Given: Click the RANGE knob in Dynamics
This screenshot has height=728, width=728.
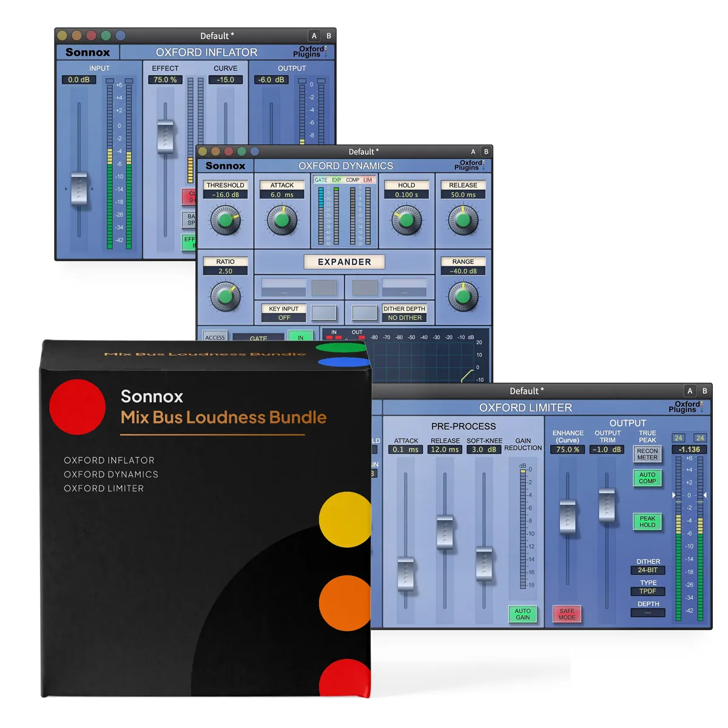Looking at the screenshot, I should [463, 297].
